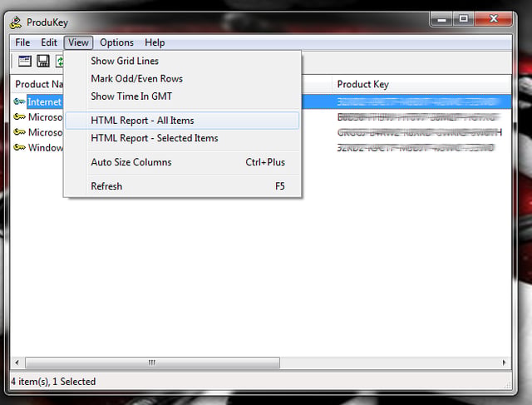Click the status bar item count text
532x405 pixels.
coord(53,382)
